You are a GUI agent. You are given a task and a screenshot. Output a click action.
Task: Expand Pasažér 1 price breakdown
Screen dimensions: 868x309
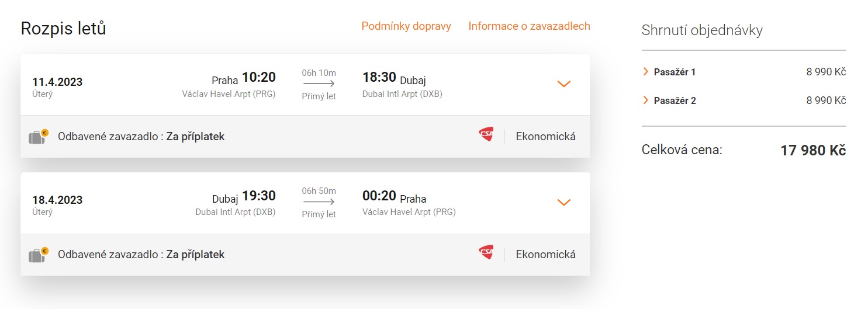(646, 72)
